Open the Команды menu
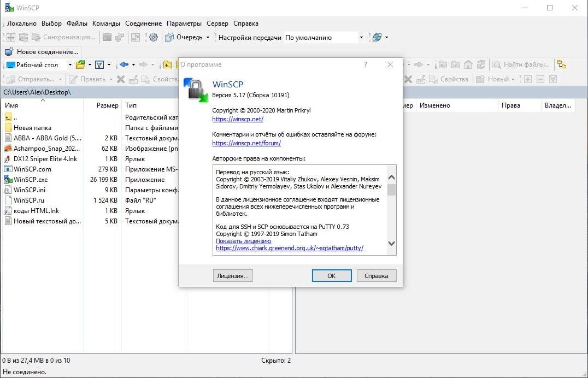The width and height of the screenshot is (588, 378). coord(106,23)
